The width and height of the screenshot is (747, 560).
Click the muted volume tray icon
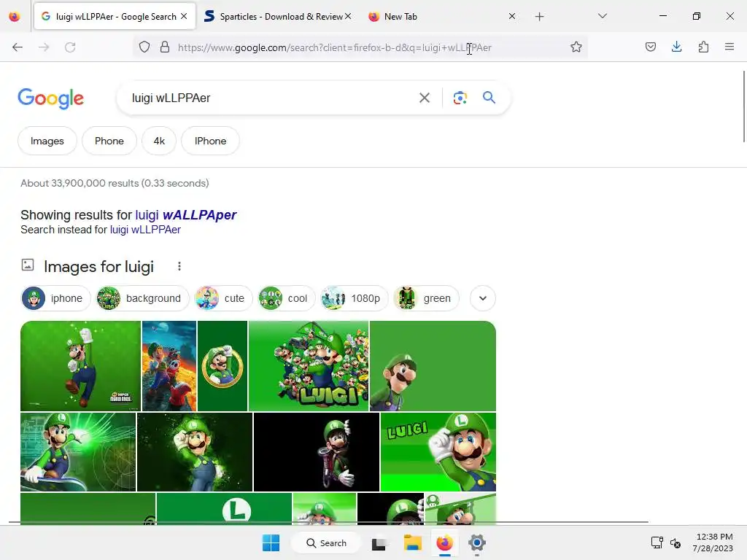pyautogui.click(x=675, y=542)
